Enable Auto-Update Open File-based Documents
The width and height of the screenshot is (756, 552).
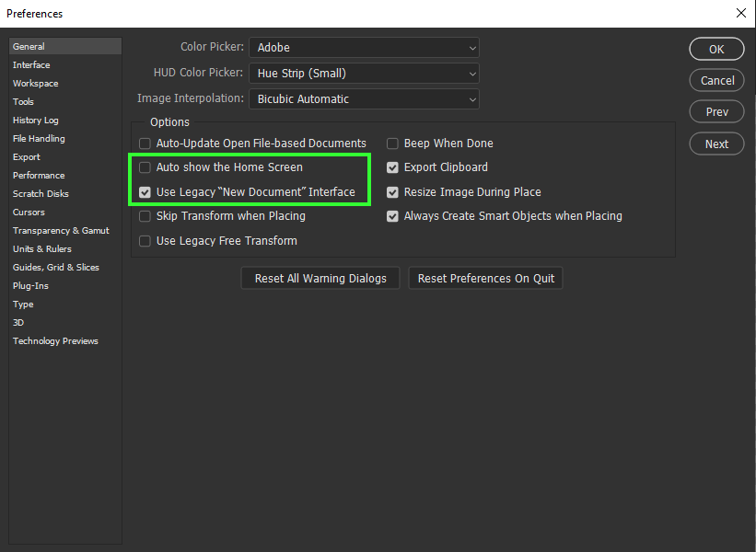coord(145,144)
